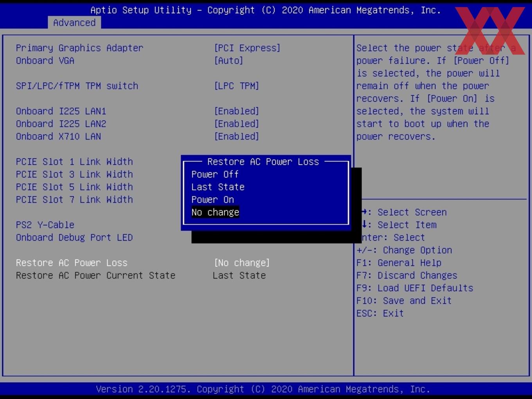Click the Select Item key hint
The image size is (532, 399).
coord(399,225)
